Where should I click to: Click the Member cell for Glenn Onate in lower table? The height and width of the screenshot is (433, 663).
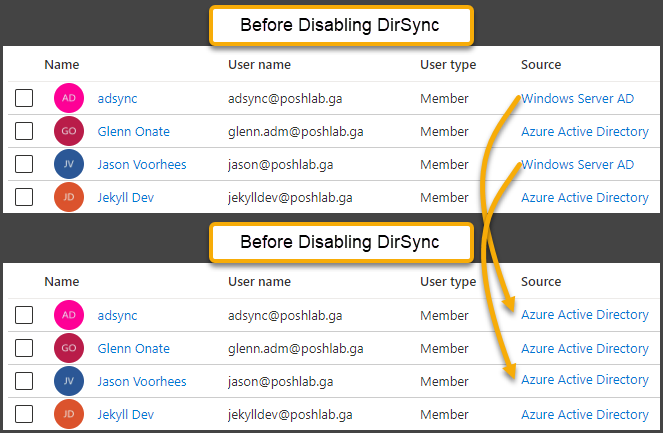444,348
